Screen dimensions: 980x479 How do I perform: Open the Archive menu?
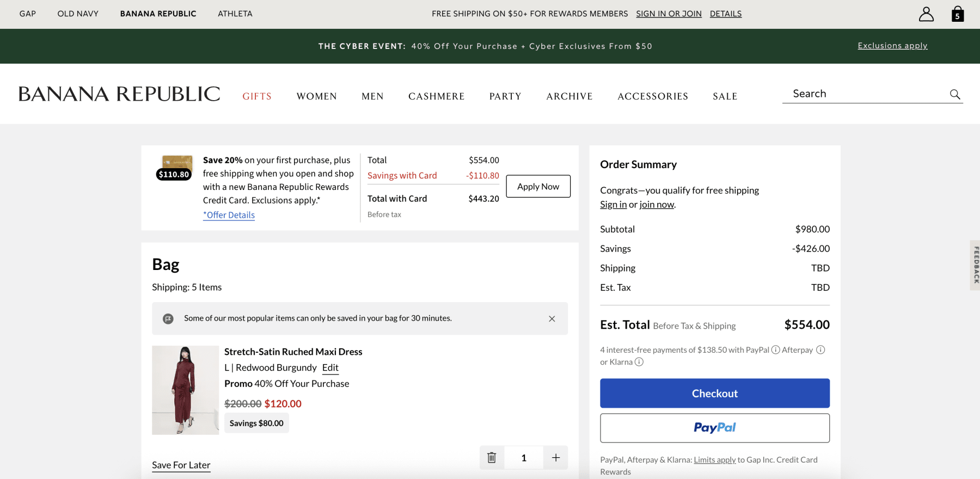pos(569,96)
